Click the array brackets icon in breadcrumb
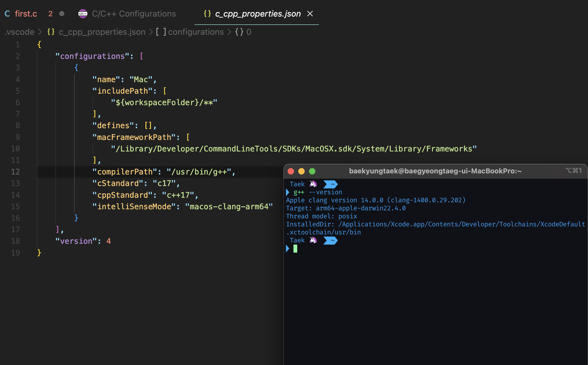588x365 pixels. (x=161, y=32)
